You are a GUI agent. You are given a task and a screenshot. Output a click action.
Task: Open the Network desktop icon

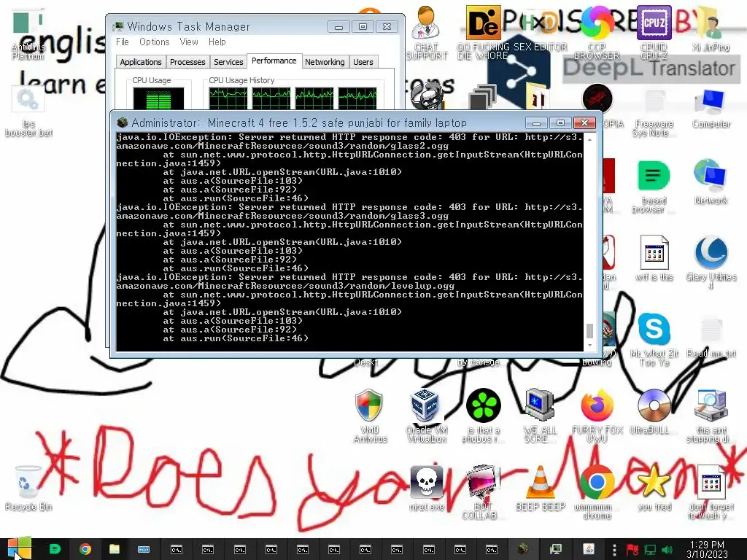[711, 182]
